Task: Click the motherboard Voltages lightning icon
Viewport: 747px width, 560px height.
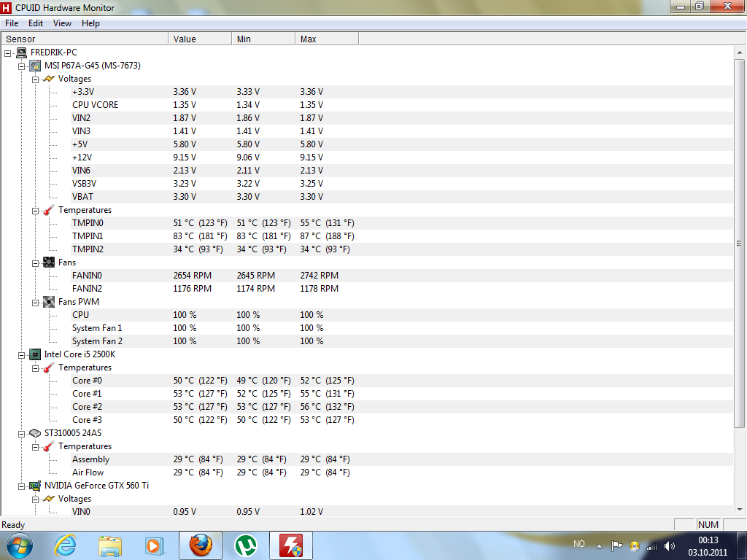Action: [x=49, y=79]
